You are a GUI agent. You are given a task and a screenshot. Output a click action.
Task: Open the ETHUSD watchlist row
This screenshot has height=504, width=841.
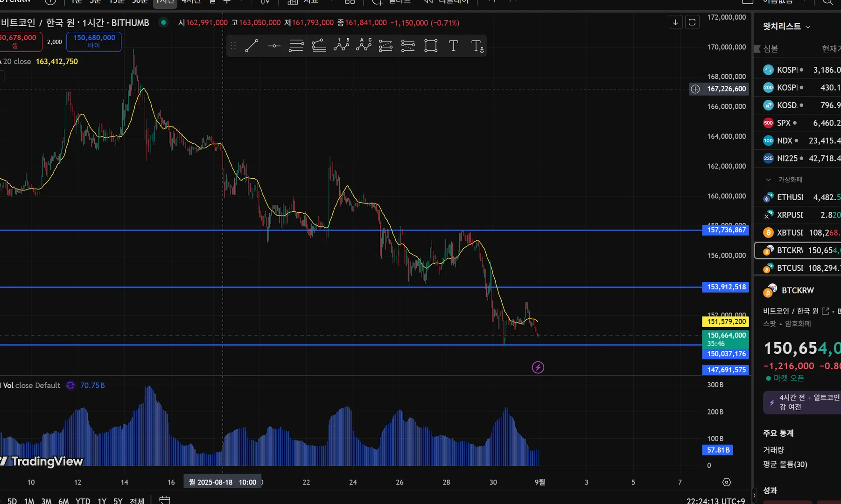coord(798,197)
